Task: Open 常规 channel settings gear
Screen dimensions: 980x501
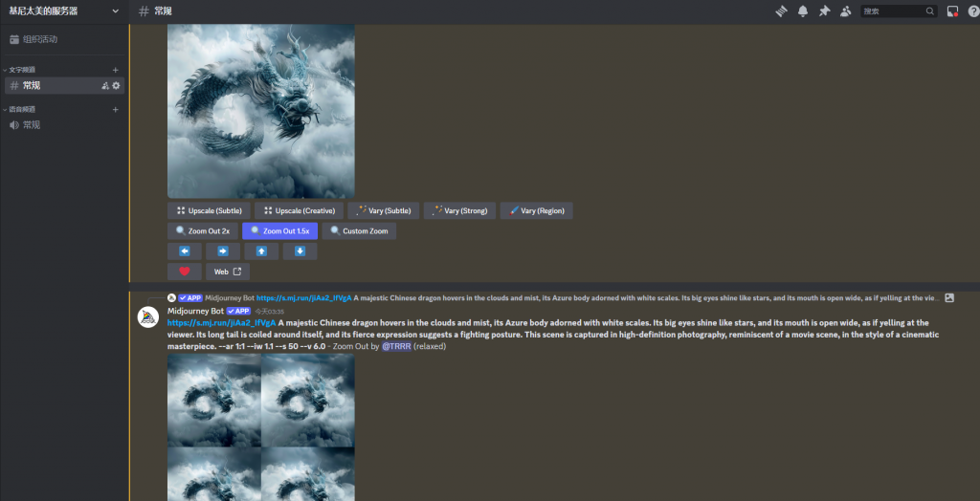Action: 116,86
